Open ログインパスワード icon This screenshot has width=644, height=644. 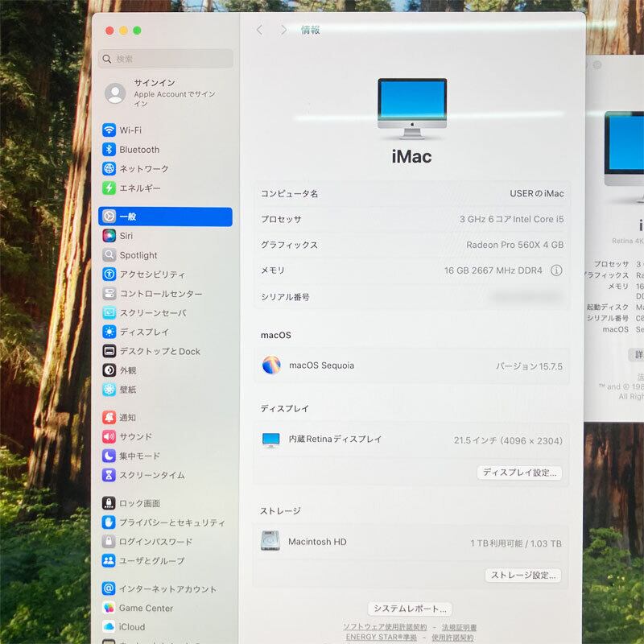coord(109,541)
